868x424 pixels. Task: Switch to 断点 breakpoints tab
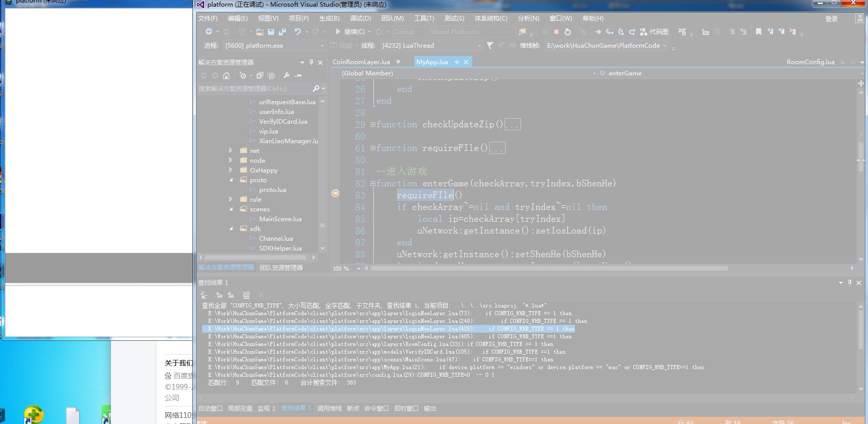pos(353,409)
